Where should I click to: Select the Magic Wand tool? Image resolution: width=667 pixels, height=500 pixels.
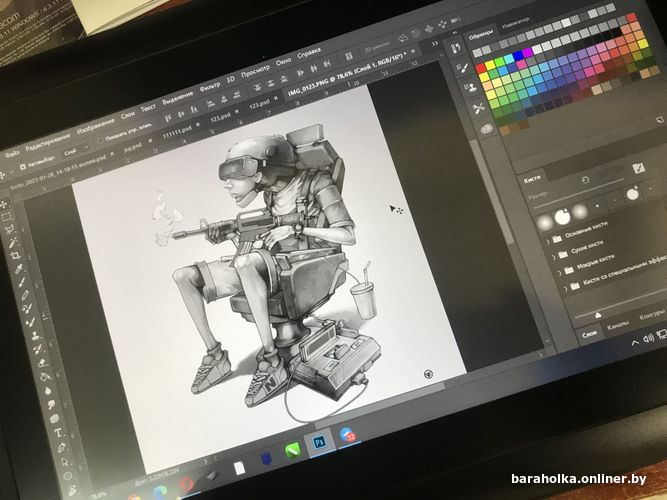12,243
